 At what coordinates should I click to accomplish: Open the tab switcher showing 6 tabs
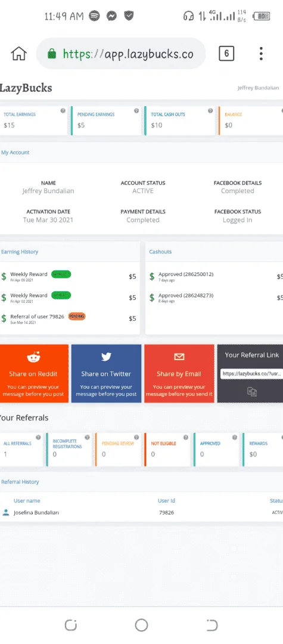pyautogui.click(x=226, y=54)
